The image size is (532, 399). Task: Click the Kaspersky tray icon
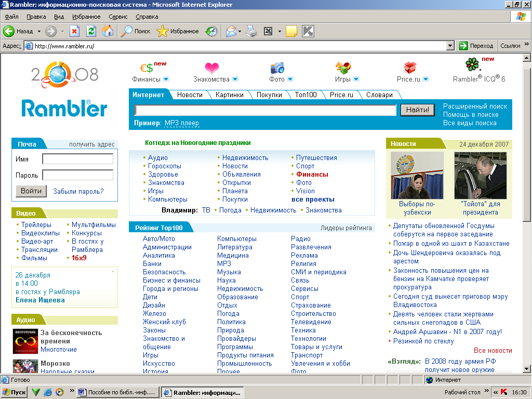click(504, 392)
